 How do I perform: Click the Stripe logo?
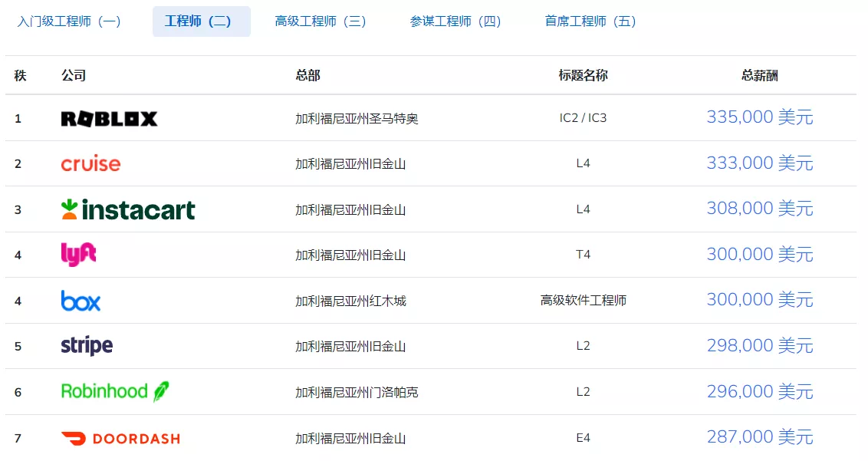coord(87,346)
